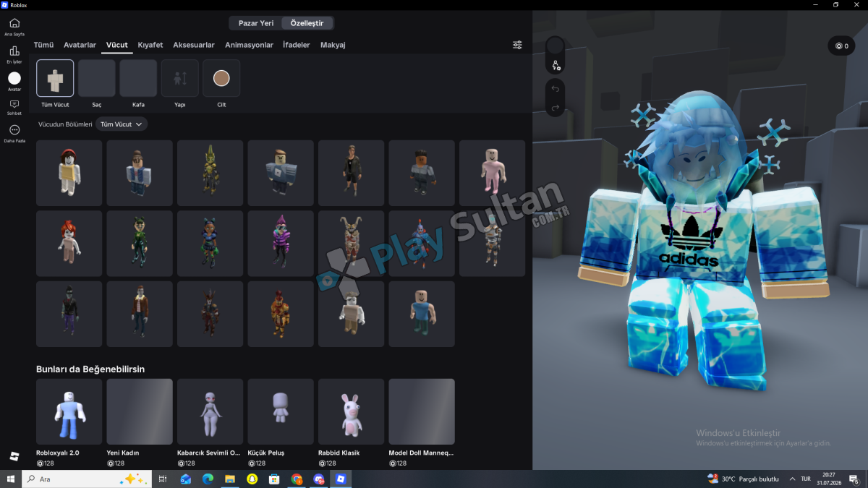Open Discord from the taskbar

point(319,479)
